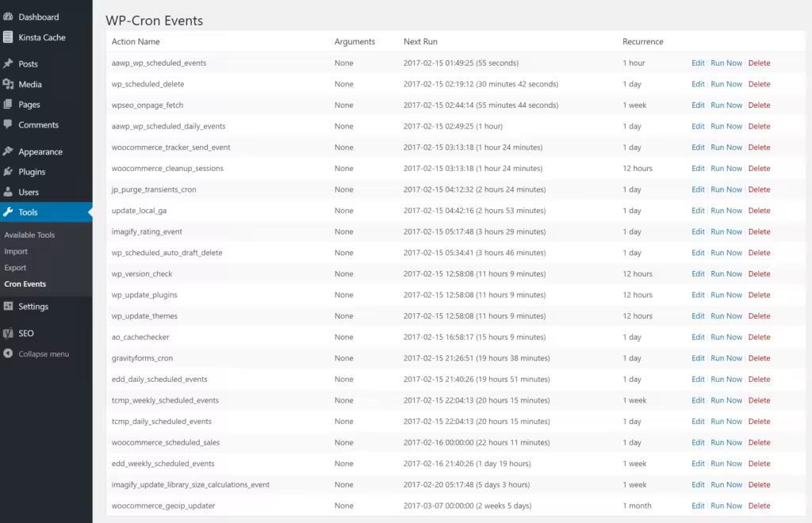Edit the aawp_wp_scheduled_events event
The width and height of the screenshot is (812, 523).
coord(698,63)
